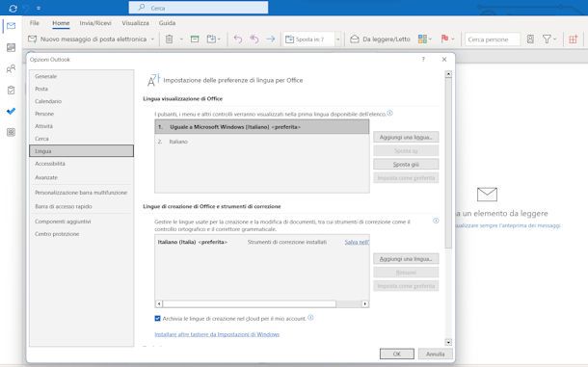588x367 pixels.
Task: Open the Invia/Ricevi tab
Action: click(95, 23)
